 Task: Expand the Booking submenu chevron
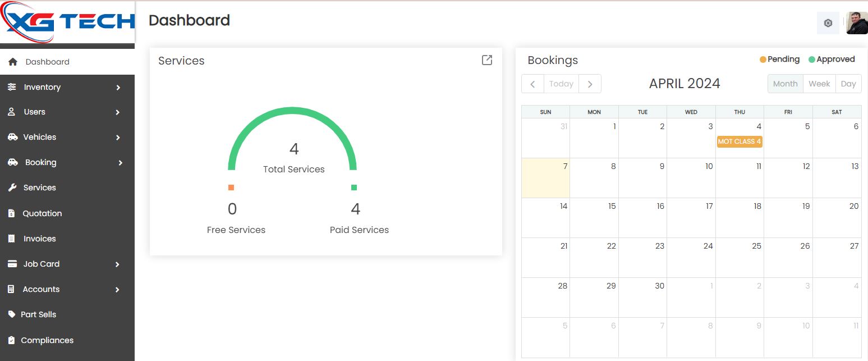pyautogui.click(x=120, y=163)
